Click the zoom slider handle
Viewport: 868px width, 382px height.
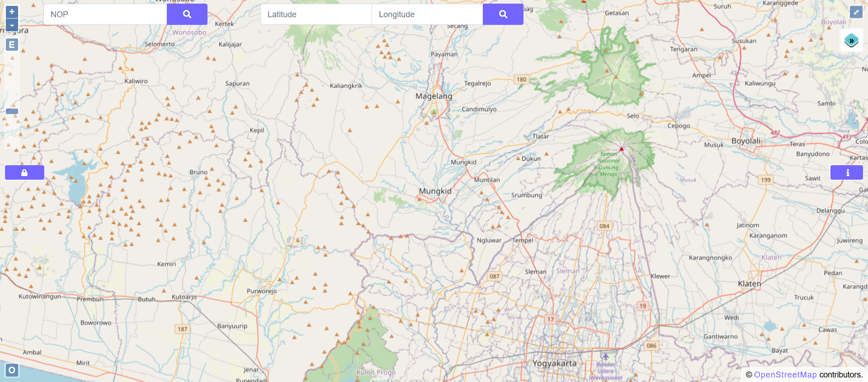12,111
